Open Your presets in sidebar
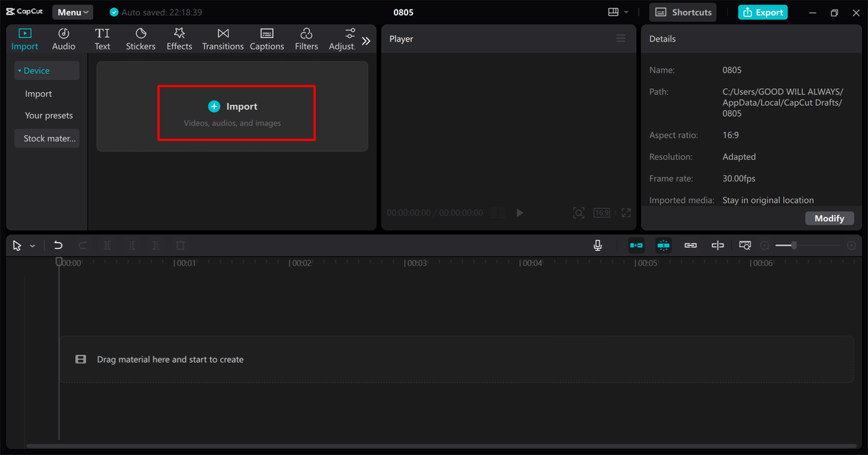The image size is (868, 455). [49, 115]
